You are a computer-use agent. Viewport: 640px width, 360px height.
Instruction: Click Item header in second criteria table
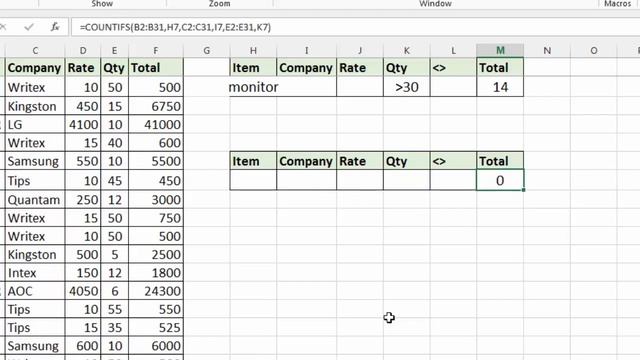click(x=253, y=161)
